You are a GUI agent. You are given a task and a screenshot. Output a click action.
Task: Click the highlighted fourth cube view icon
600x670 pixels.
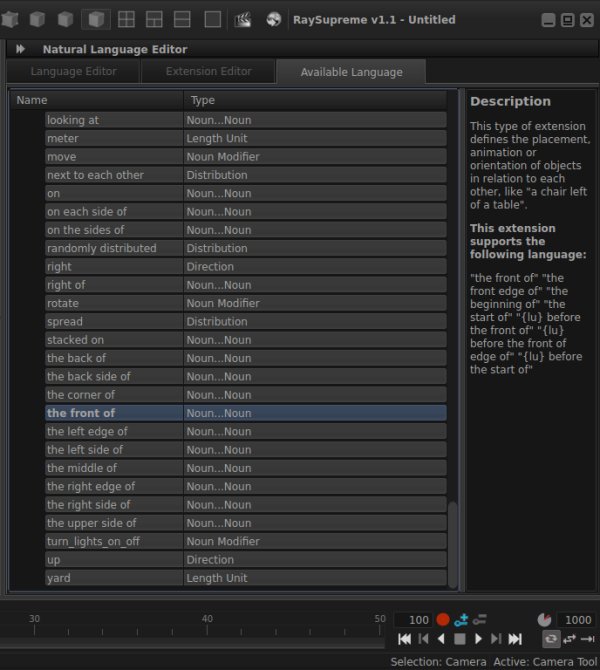pos(96,19)
